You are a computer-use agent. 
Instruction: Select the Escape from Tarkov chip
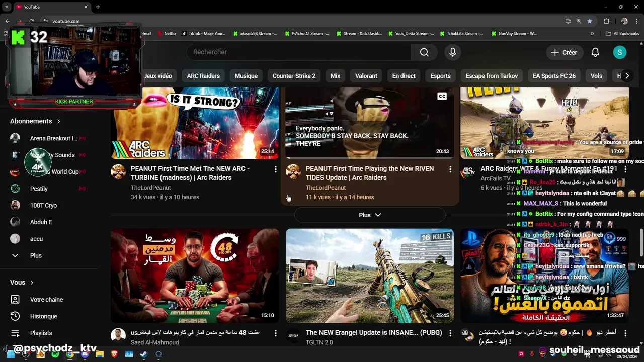tap(492, 76)
